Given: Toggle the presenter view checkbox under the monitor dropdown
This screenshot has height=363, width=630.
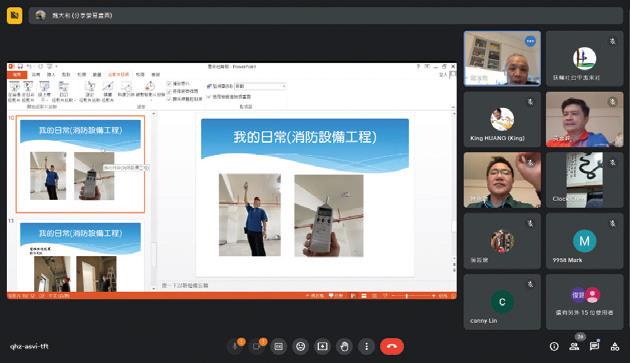Looking at the screenshot, I should (209, 97).
